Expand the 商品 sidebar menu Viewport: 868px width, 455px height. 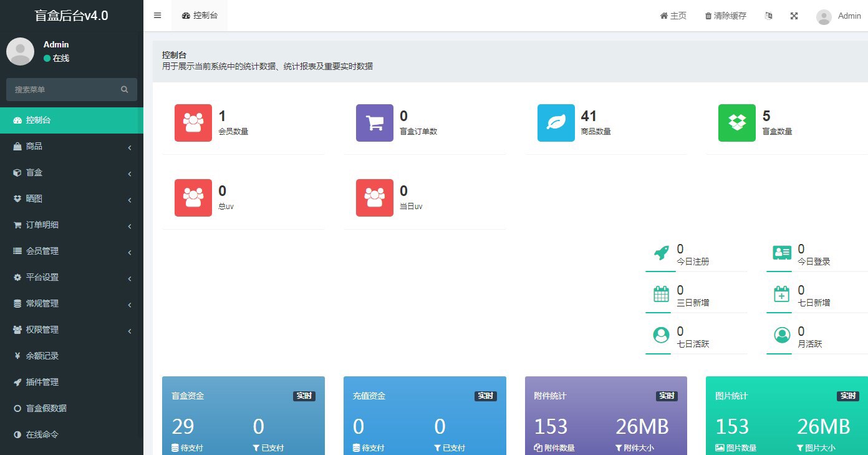pos(72,146)
